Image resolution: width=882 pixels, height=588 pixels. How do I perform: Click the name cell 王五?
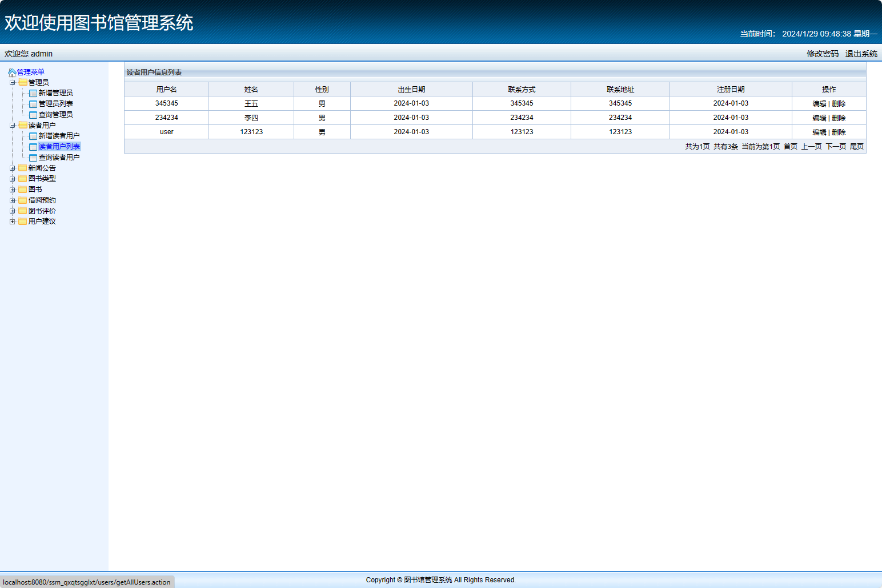pos(251,104)
